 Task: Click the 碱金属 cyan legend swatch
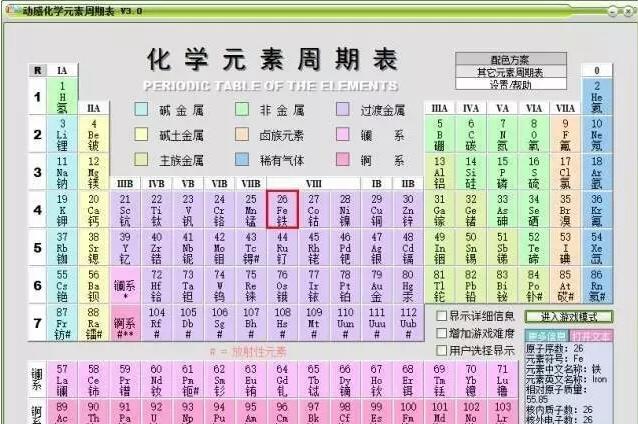tap(141, 110)
